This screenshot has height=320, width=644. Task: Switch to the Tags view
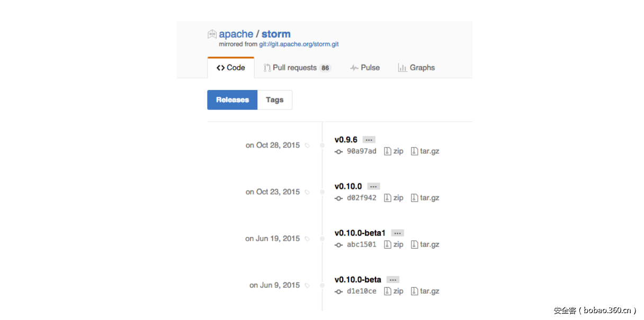tap(274, 99)
